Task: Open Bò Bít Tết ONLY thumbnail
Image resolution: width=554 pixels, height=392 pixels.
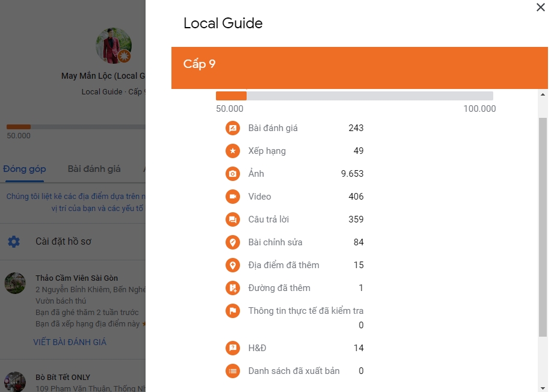Action: tap(15, 382)
